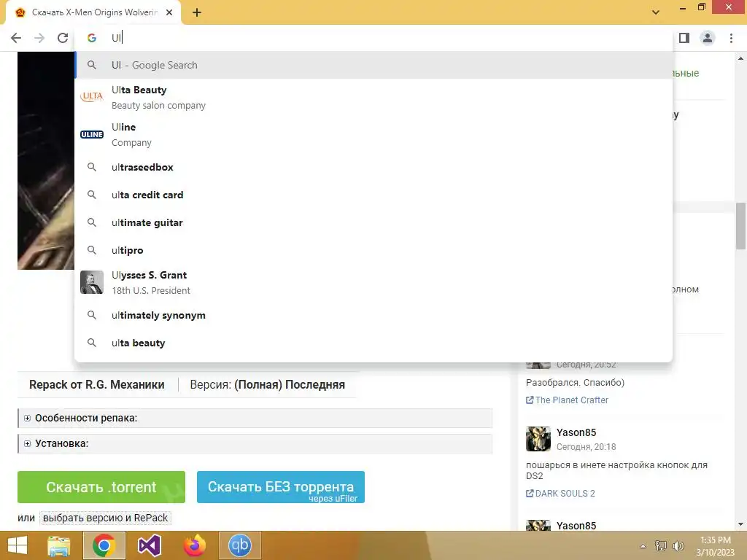
Task: Open the Windows Start button
Action: pos(18,545)
